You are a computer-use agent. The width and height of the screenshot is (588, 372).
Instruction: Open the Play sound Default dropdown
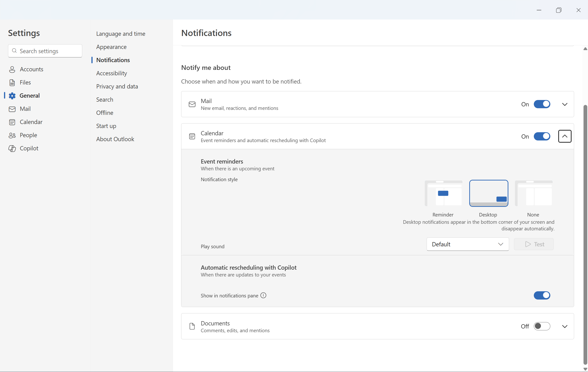click(468, 244)
